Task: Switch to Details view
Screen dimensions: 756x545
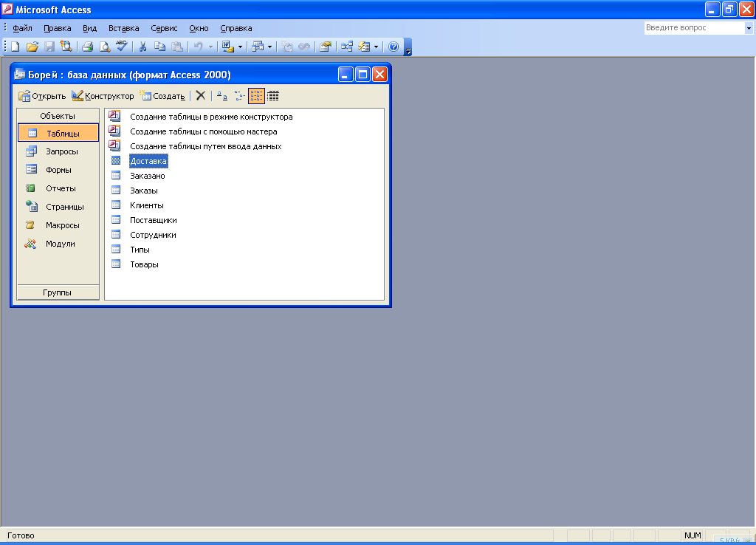Action: pyautogui.click(x=273, y=96)
